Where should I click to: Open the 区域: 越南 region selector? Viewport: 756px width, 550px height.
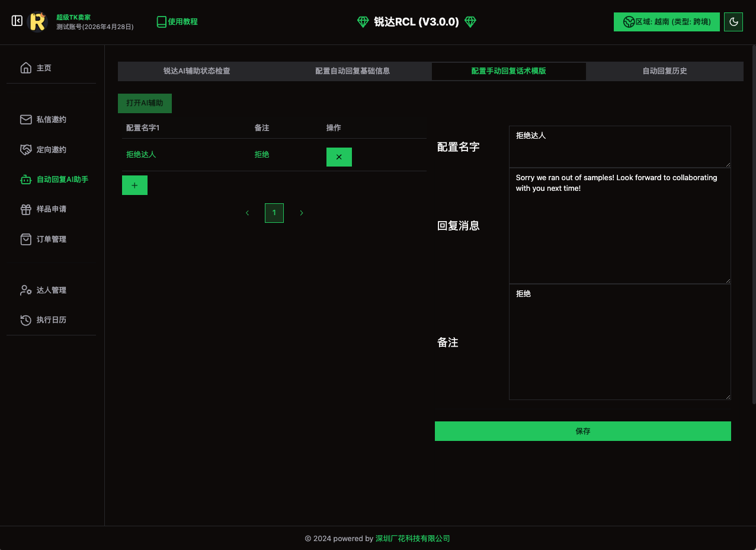pyautogui.click(x=667, y=22)
